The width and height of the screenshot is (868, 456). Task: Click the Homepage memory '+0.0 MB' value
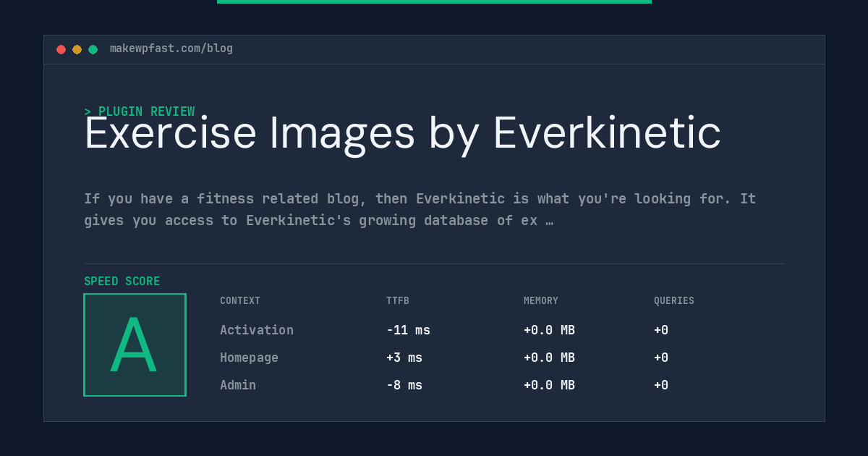tap(549, 358)
